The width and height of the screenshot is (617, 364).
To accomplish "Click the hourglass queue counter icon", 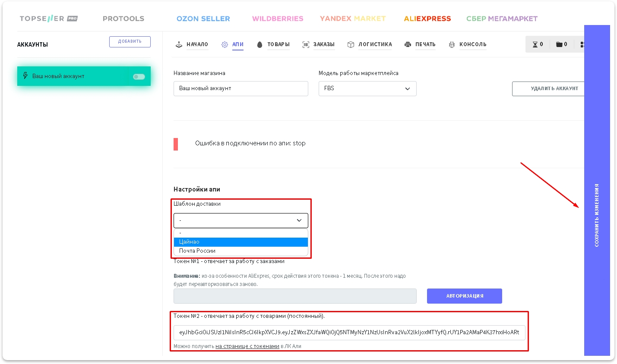I will [535, 44].
